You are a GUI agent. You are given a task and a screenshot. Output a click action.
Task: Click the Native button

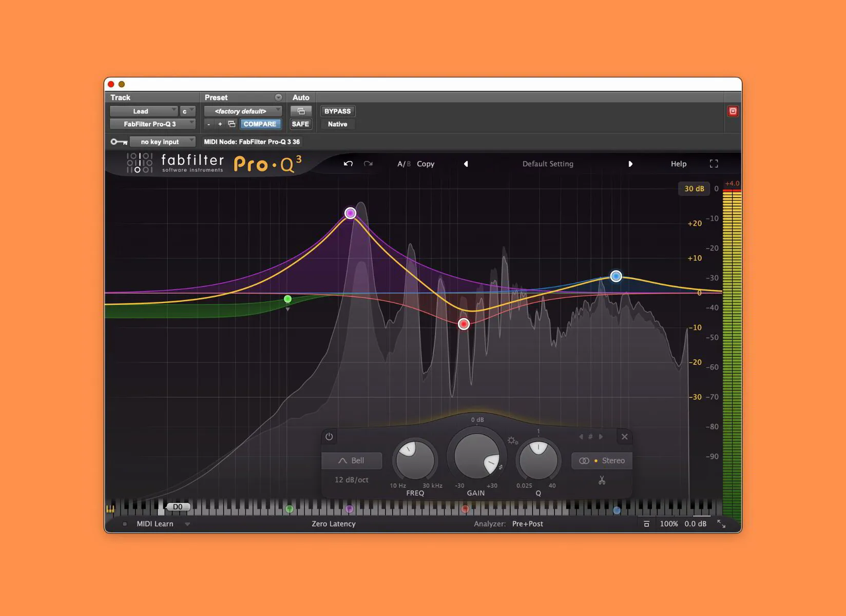coord(337,124)
